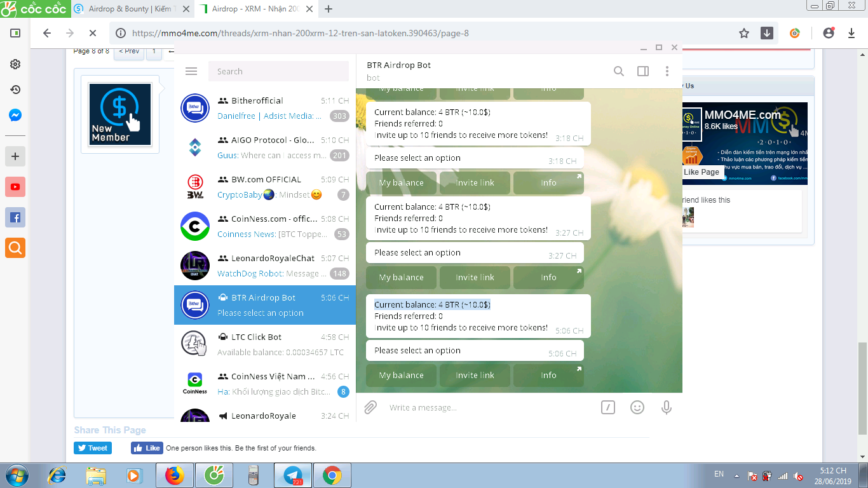Click the highlighted Current balance text
The width and height of the screenshot is (868, 488).
point(432,304)
